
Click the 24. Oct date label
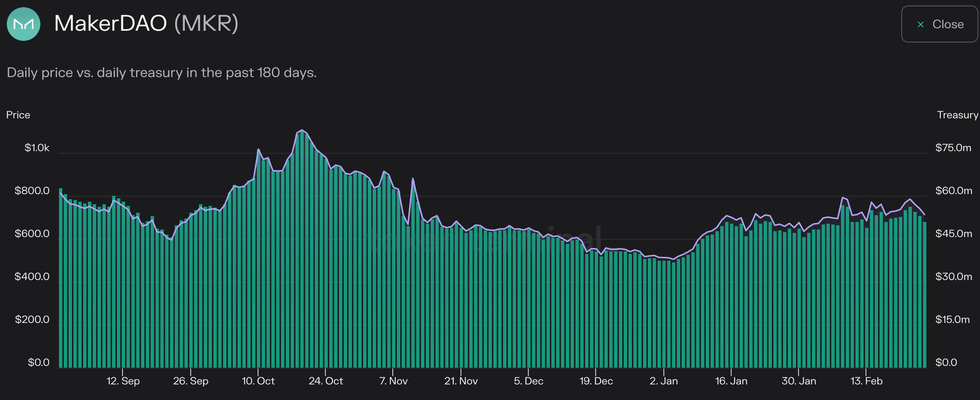[326, 381]
